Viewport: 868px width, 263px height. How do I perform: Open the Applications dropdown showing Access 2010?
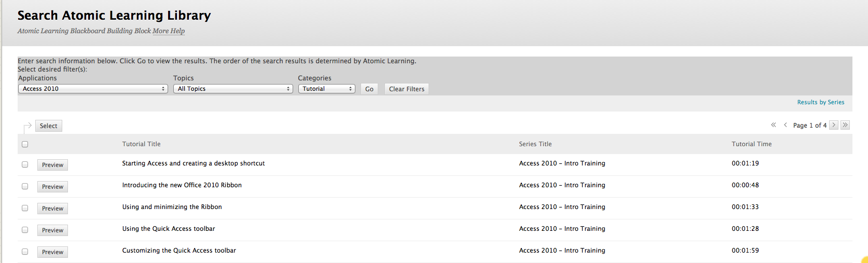93,89
